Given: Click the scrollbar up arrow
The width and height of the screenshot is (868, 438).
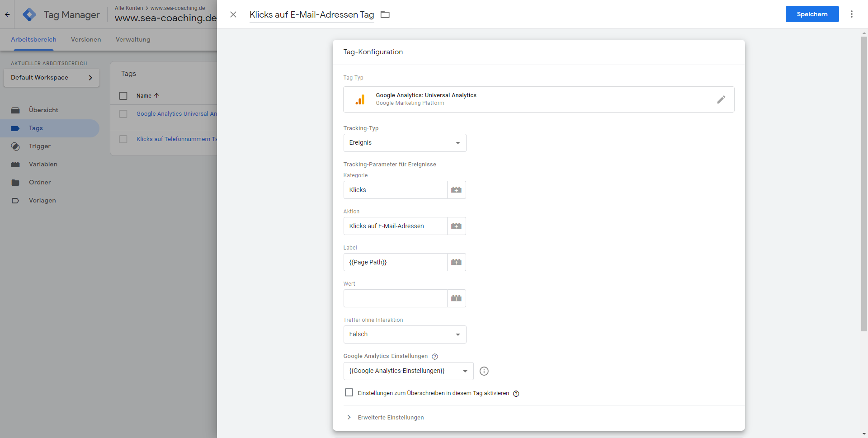Looking at the screenshot, I should pyautogui.click(x=864, y=33).
